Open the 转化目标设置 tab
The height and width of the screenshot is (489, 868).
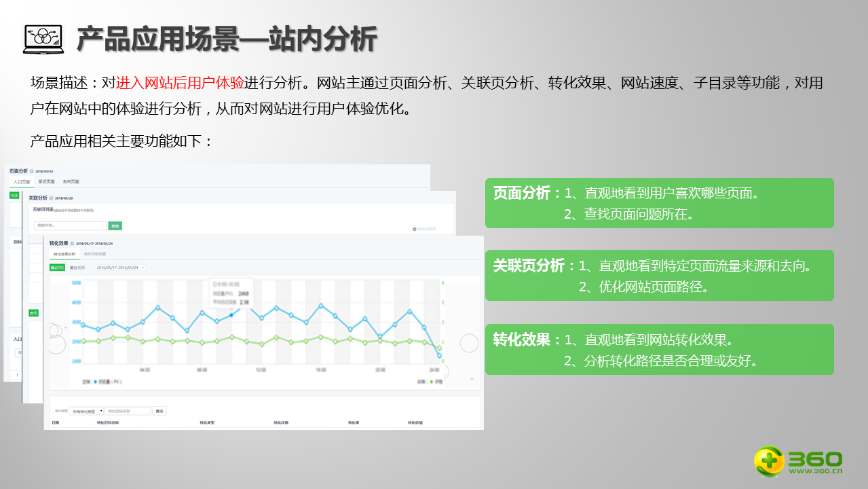[x=95, y=254]
